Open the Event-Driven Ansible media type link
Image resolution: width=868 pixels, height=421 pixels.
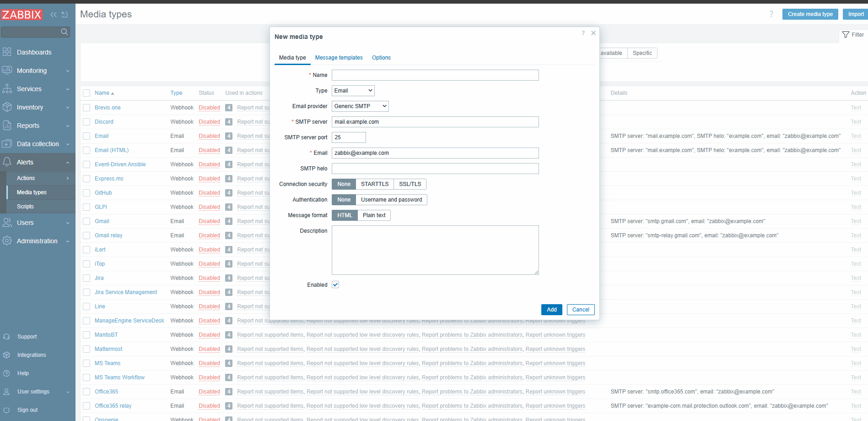point(120,164)
